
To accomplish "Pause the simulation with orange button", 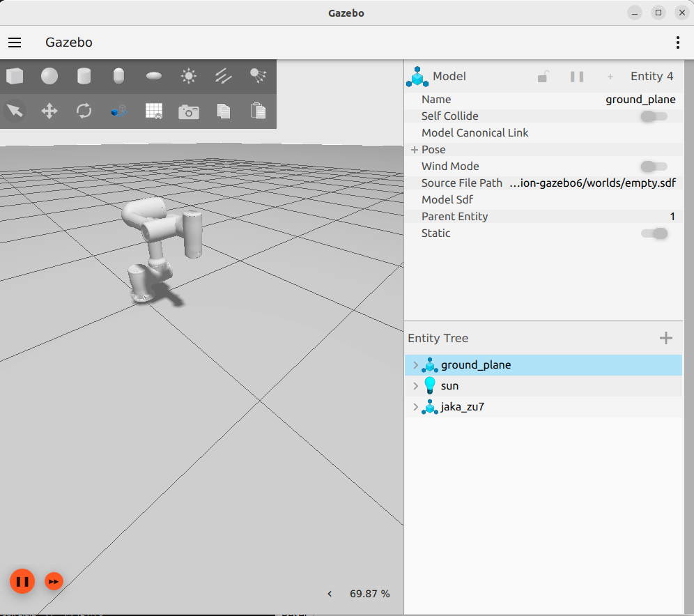I will coord(22,580).
